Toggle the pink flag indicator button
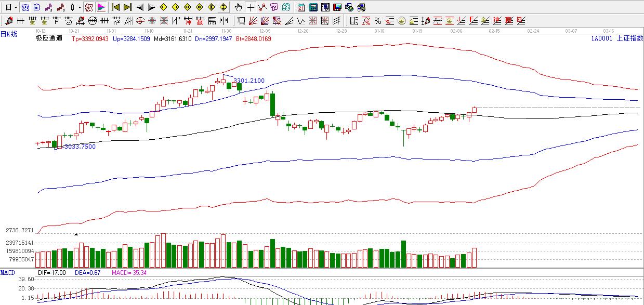Viewport: 644px width, 305px height. [x=101, y=7]
